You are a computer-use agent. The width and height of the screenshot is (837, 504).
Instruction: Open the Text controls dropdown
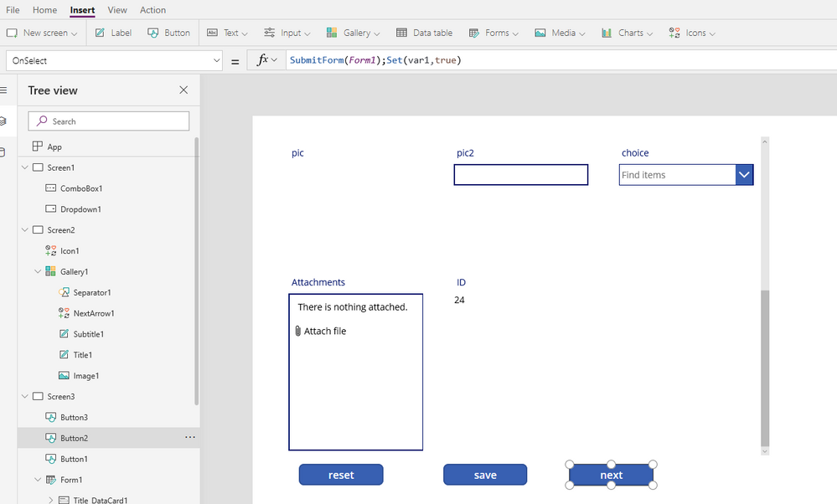[x=227, y=33]
